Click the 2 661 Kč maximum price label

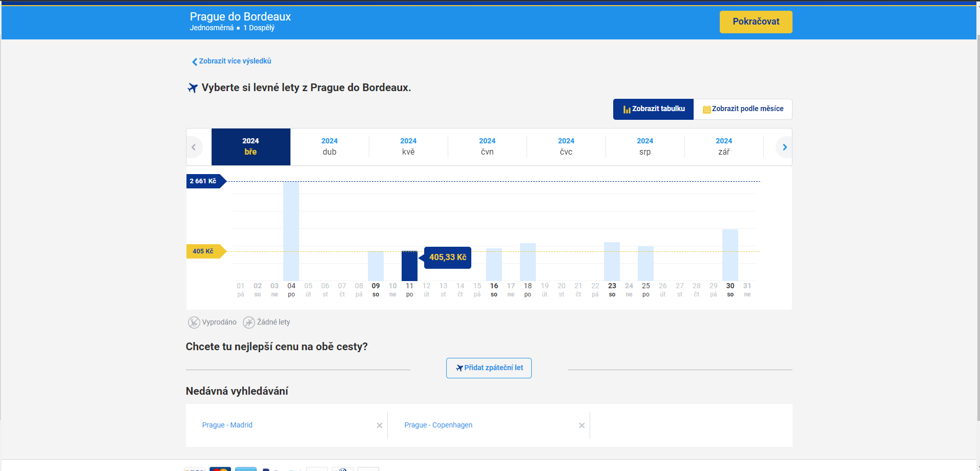[206, 181]
